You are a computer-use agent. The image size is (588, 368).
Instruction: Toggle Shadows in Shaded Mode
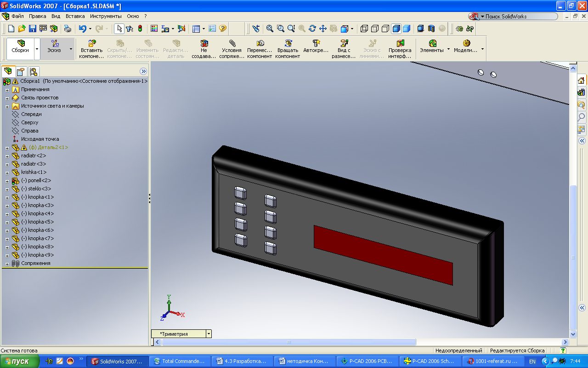pos(420,29)
